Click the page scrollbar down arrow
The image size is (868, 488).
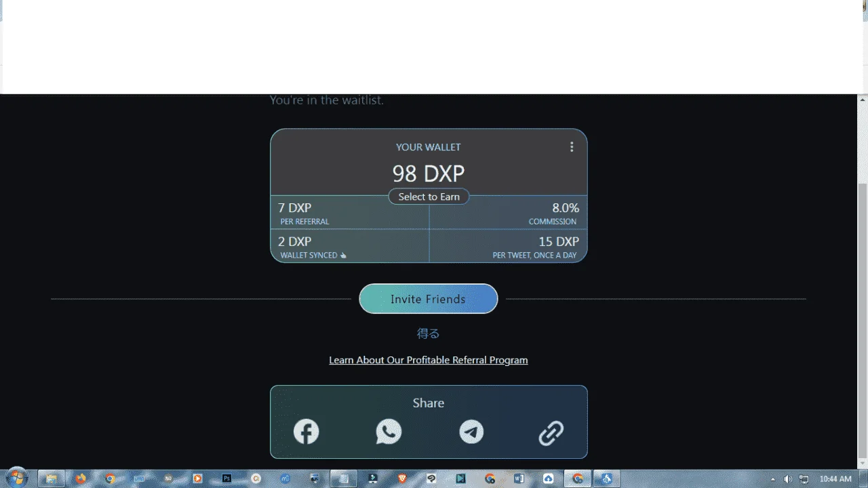click(x=863, y=464)
